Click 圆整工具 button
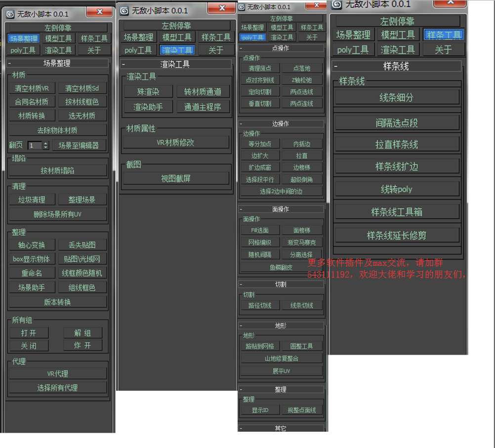495x448 pixels. [302, 346]
